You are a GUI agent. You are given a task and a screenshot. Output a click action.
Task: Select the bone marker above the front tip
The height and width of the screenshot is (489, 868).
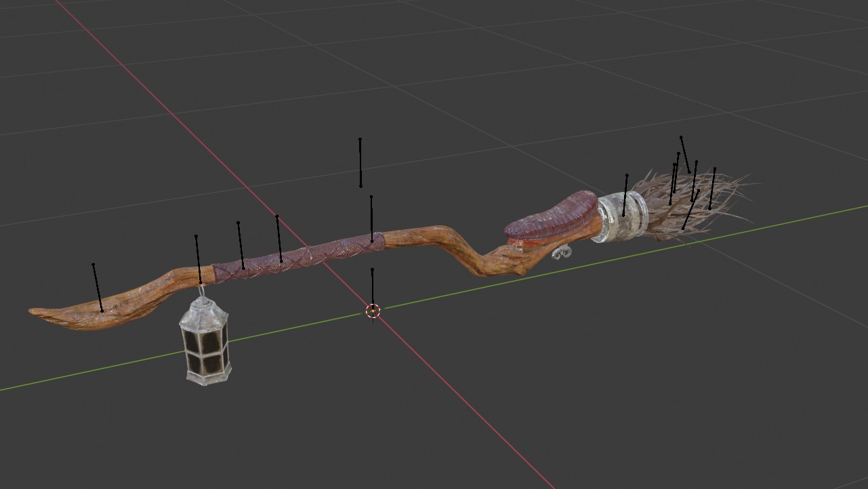pyautogui.click(x=98, y=288)
